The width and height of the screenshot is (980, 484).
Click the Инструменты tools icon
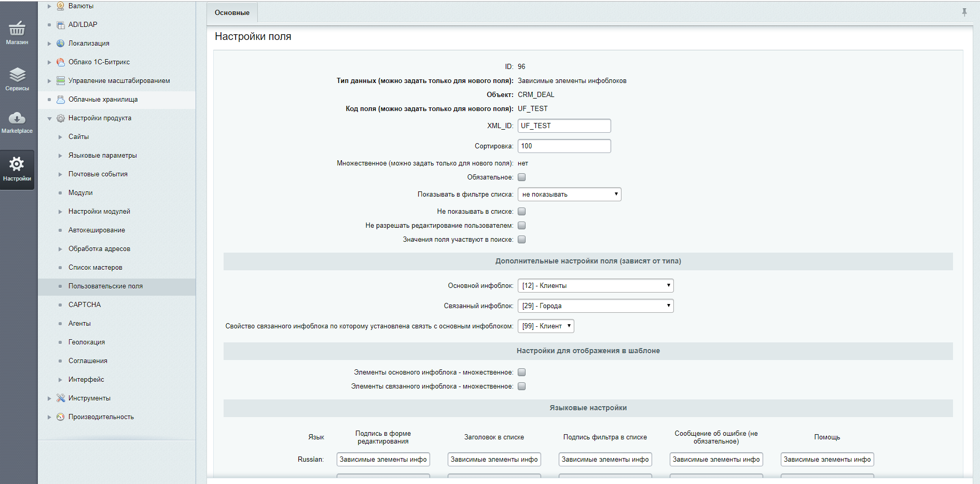61,398
